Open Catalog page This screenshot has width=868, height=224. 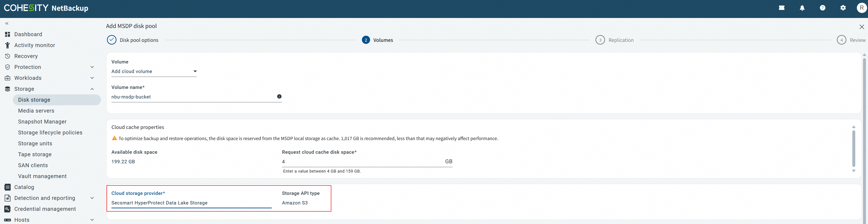(x=24, y=187)
